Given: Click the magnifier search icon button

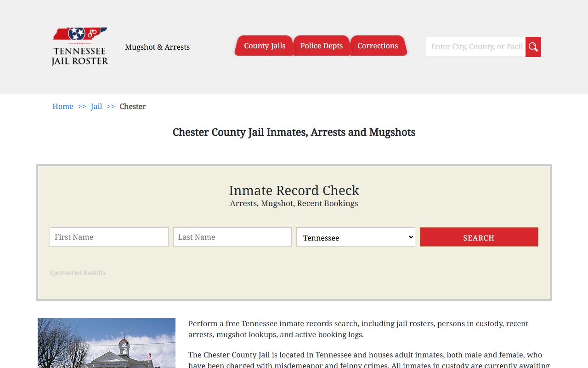Looking at the screenshot, I should [533, 47].
